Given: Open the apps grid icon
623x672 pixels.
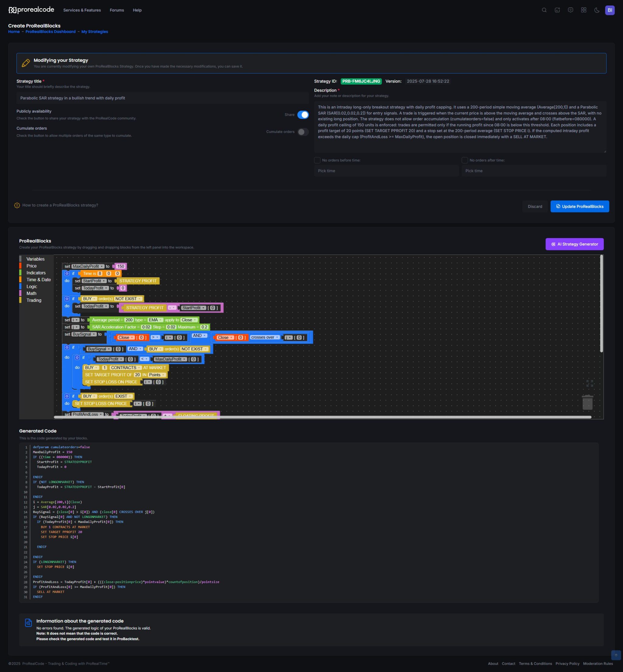Looking at the screenshot, I should [583, 10].
